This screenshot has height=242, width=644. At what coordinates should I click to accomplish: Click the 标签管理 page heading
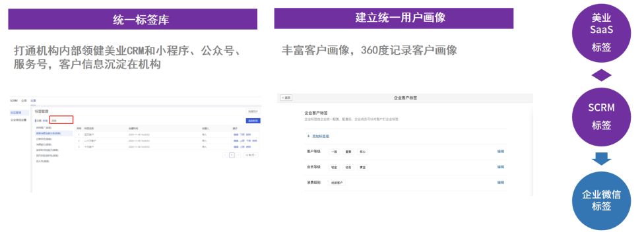tap(42, 111)
